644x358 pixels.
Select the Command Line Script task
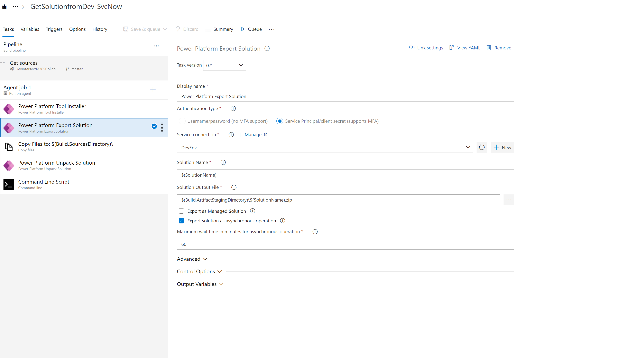[44, 184]
